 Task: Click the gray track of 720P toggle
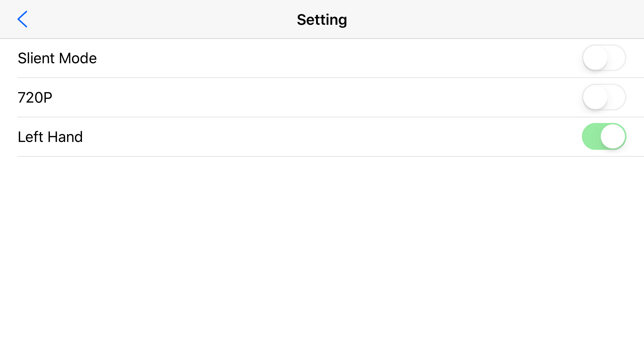pyautogui.click(x=617, y=97)
